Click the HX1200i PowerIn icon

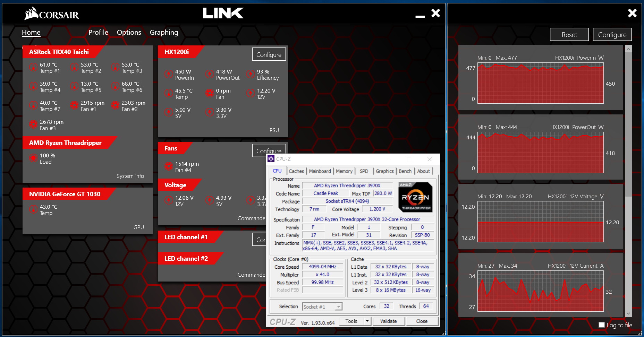tap(169, 74)
